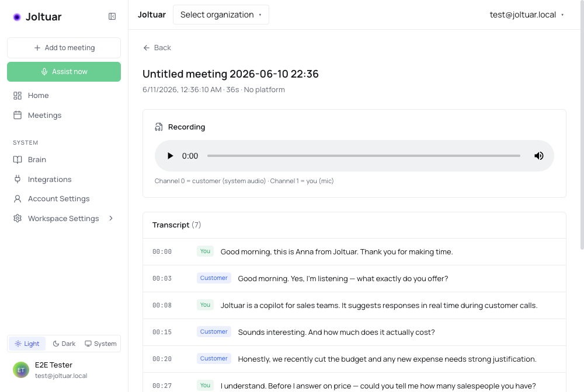Open Brain book icon

18,160
